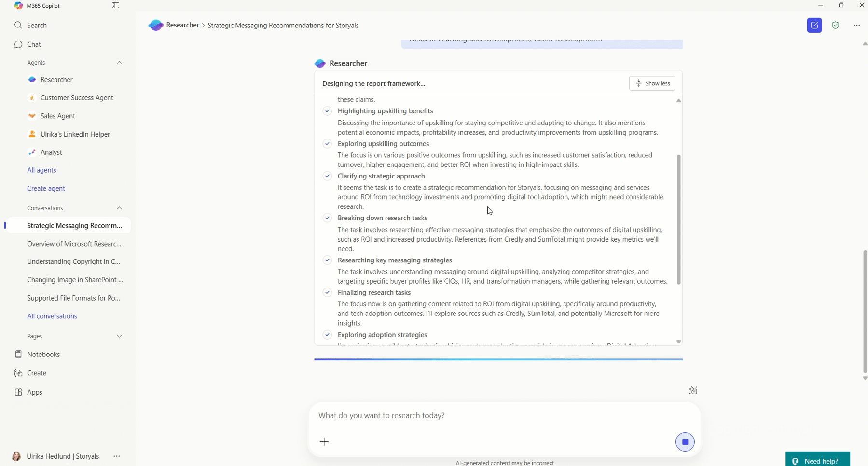Toggle the Exploring upskilling outcomes check
This screenshot has height=466, width=868.
click(x=327, y=144)
